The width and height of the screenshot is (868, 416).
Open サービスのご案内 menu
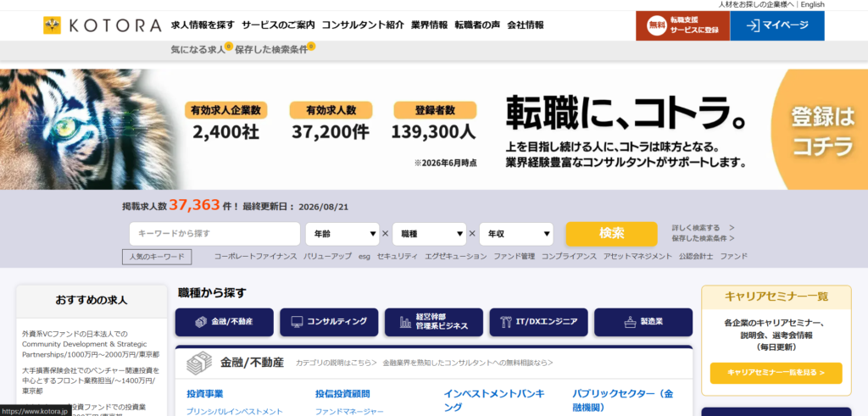coord(278,25)
